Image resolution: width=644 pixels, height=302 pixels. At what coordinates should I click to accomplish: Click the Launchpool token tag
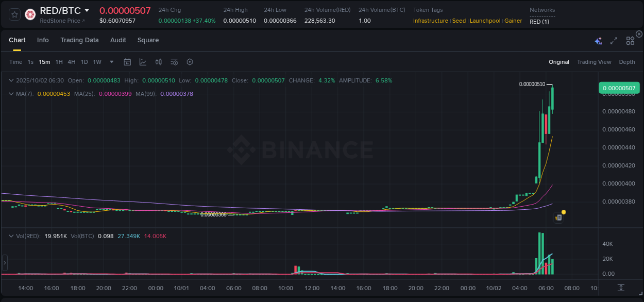click(x=485, y=21)
